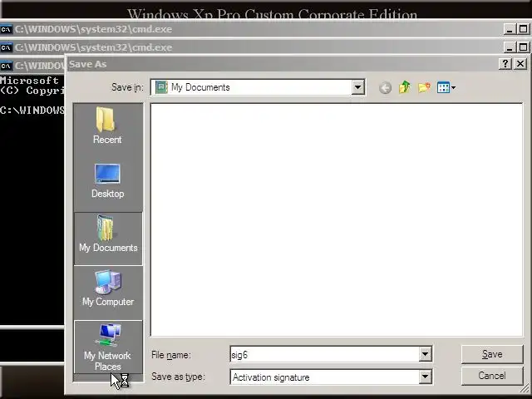Open My Network Places shortcut
The image size is (532, 399).
(108, 347)
